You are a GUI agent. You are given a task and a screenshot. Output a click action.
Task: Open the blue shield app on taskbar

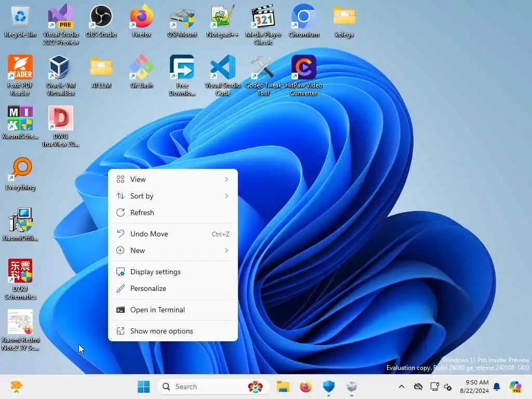329,387
